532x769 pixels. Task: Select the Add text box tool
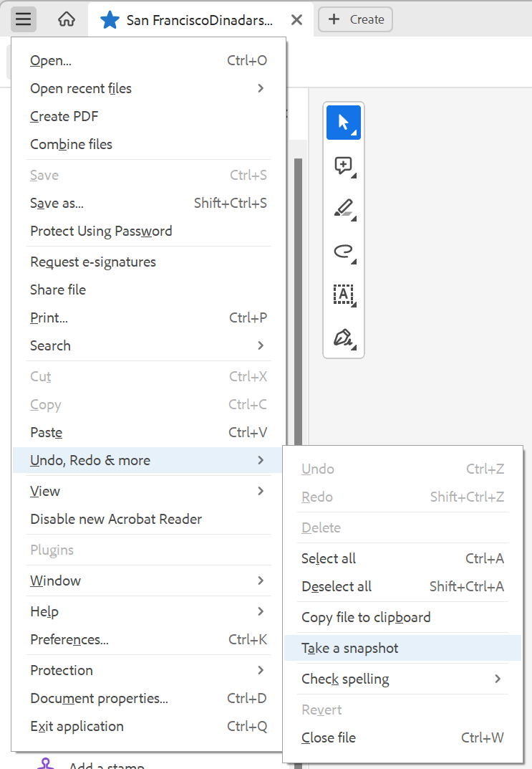point(343,295)
